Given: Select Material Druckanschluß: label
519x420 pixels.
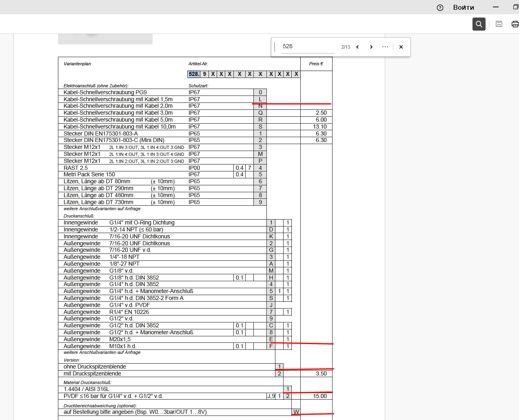Looking at the screenshot, I should (87, 382).
